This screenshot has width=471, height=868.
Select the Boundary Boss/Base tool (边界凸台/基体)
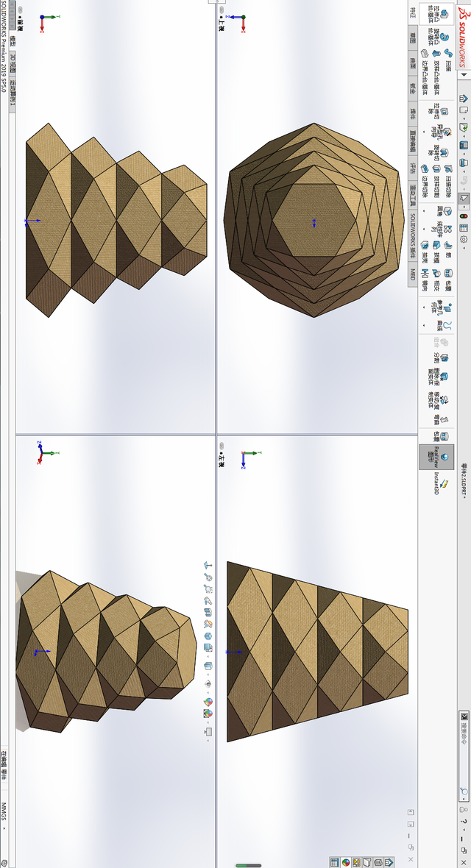pos(425,72)
